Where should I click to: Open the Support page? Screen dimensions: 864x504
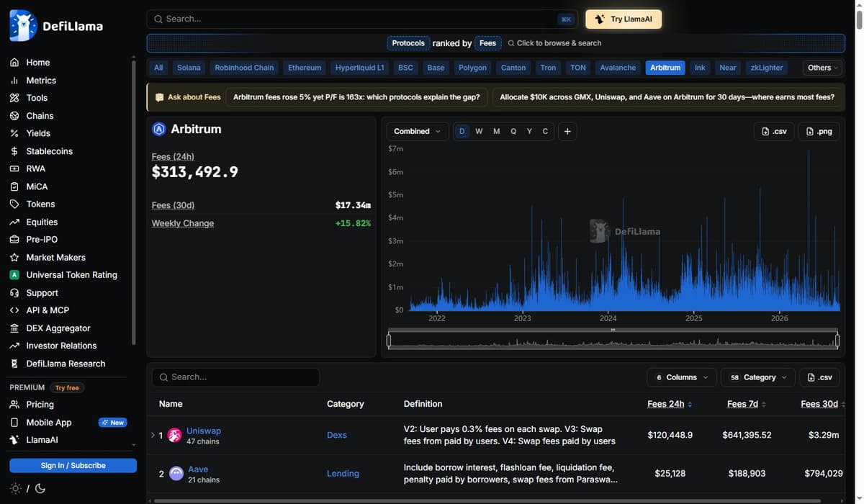(42, 293)
